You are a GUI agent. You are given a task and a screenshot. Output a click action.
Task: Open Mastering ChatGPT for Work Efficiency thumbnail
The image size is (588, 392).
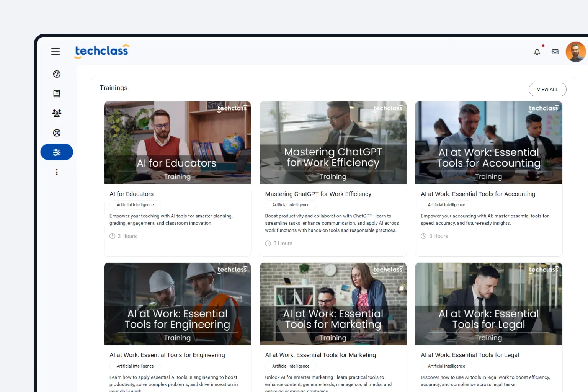pyautogui.click(x=333, y=142)
